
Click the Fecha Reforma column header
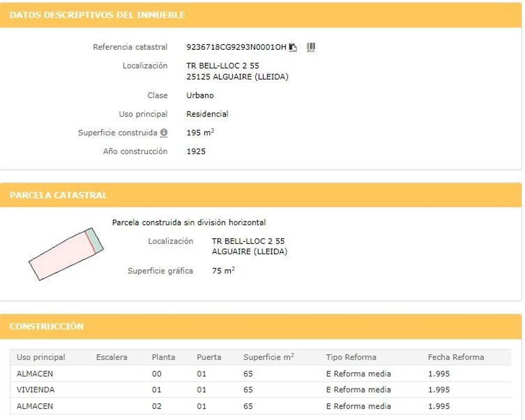pos(456,357)
